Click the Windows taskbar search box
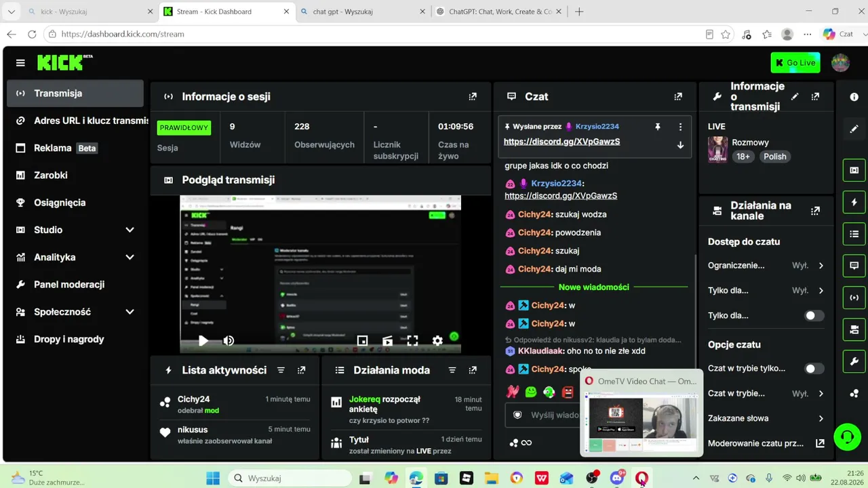The width and height of the screenshot is (868, 488). tap(291, 479)
